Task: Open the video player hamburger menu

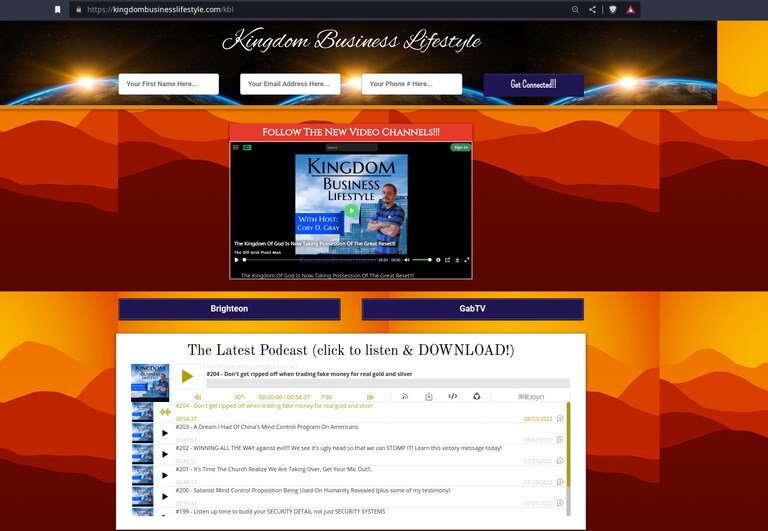Action: [236, 147]
